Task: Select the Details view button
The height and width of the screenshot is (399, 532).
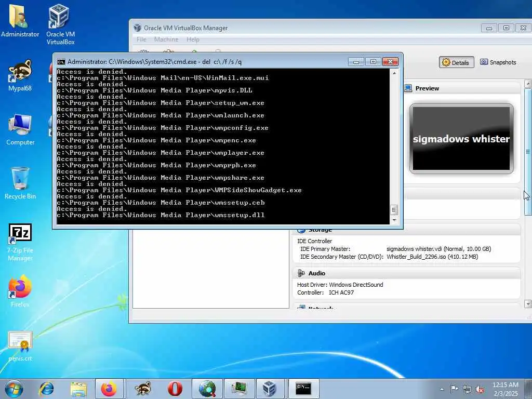Action: (456, 62)
